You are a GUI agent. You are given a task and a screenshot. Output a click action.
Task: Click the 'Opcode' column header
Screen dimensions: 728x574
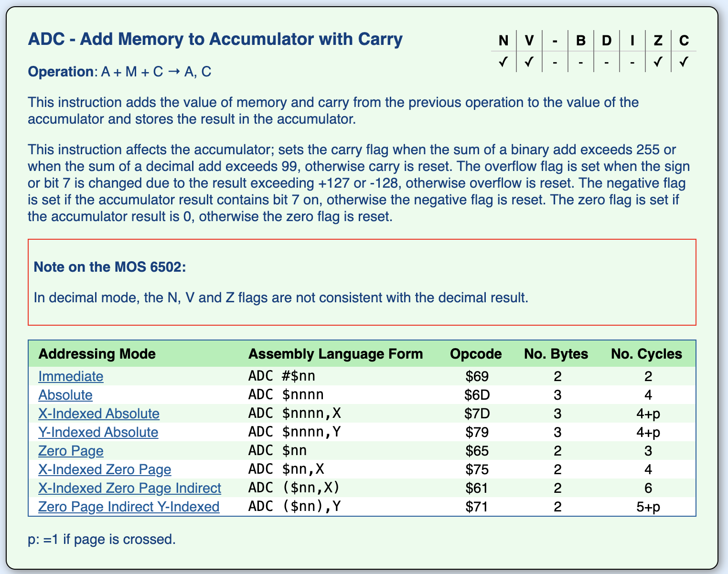pyautogui.click(x=476, y=354)
